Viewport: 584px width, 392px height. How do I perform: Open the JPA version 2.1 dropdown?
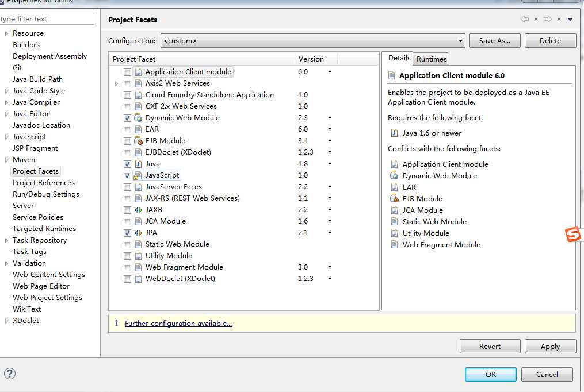pos(330,233)
